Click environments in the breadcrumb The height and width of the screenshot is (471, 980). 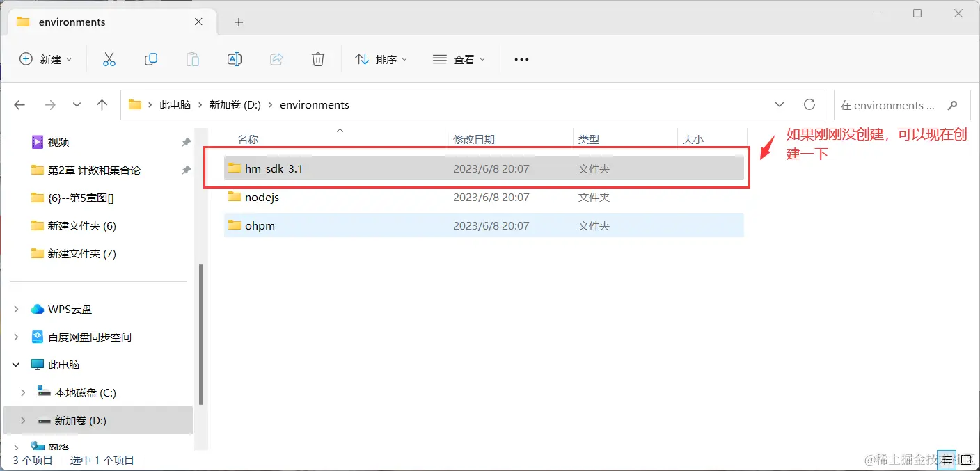315,105
